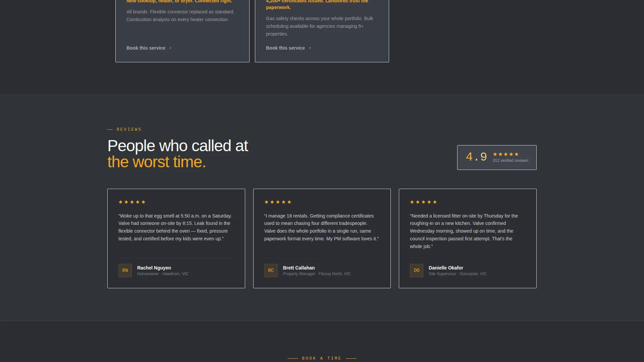The image size is (644, 362).
Task: Click the review quote starting Woke up to that egg smell
Action: click(175, 227)
